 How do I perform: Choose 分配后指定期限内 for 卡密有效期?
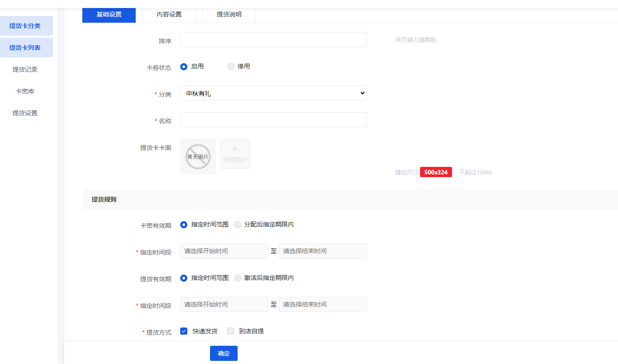[x=238, y=225]
